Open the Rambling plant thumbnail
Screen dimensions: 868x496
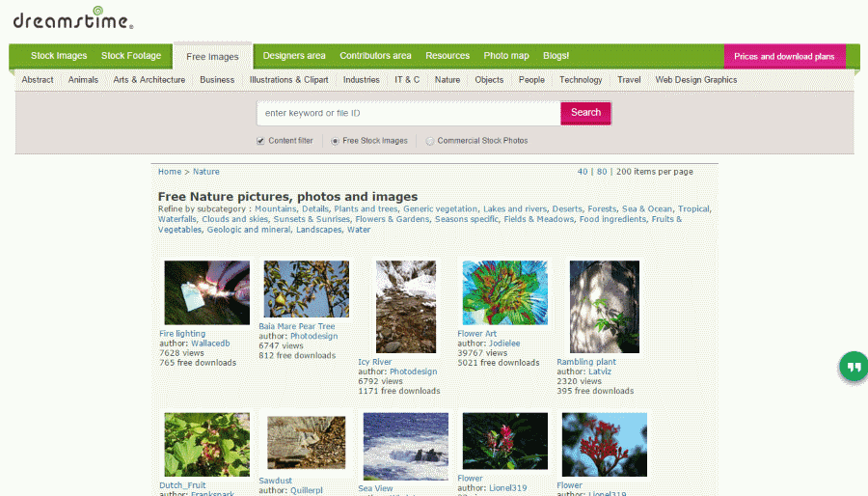pyautogui.click(x=605, y=307)
